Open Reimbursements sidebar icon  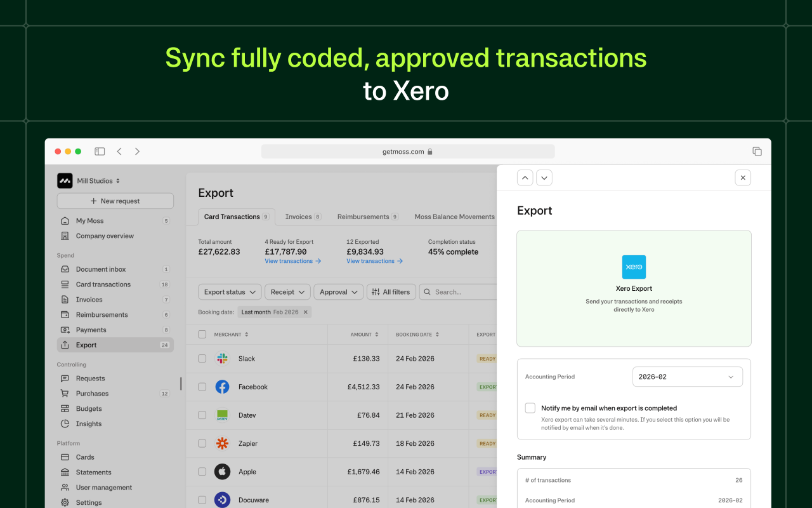coord(65,315)
